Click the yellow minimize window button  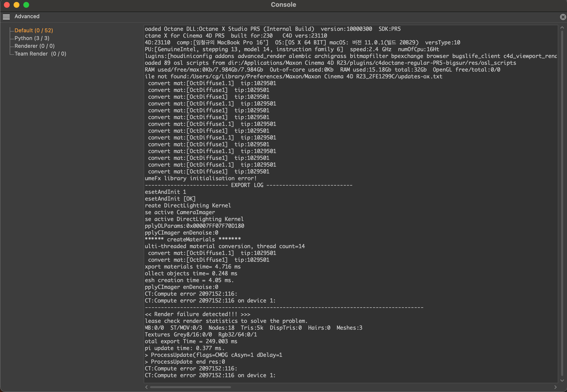(x=17, y=5)
